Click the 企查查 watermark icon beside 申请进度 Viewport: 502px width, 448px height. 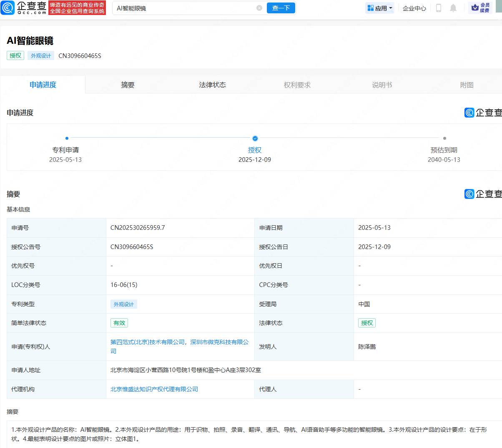[x=469, y=112]
